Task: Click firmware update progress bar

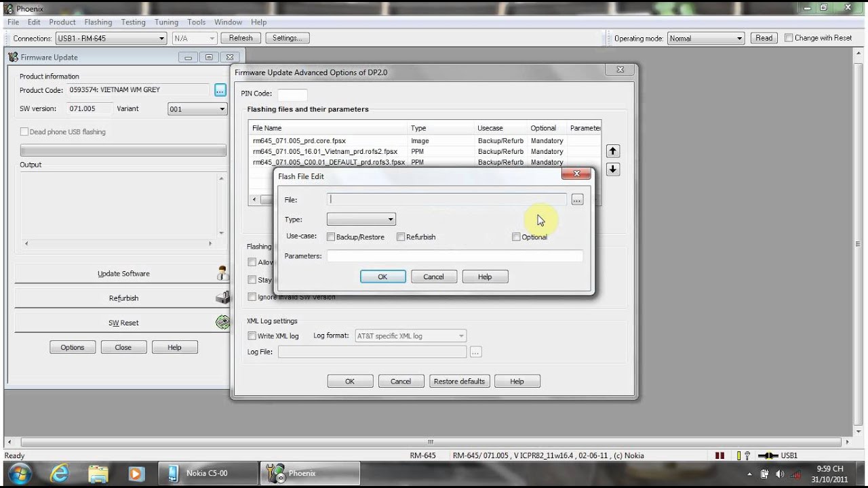Action: [123, 150]
